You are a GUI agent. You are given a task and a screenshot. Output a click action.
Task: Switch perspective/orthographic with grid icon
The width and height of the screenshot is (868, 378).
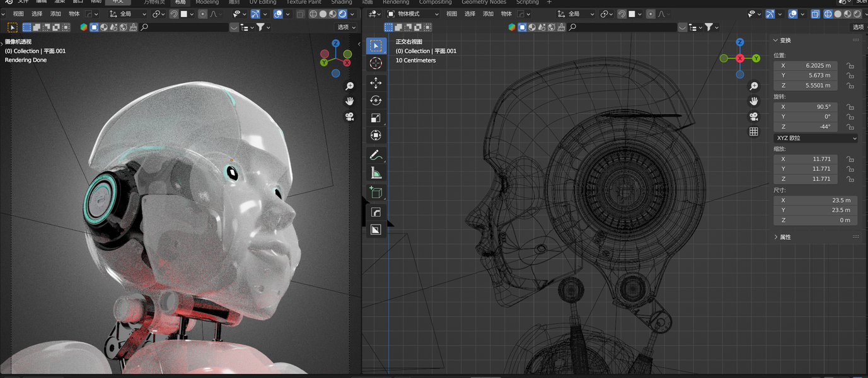click(753, 132)
